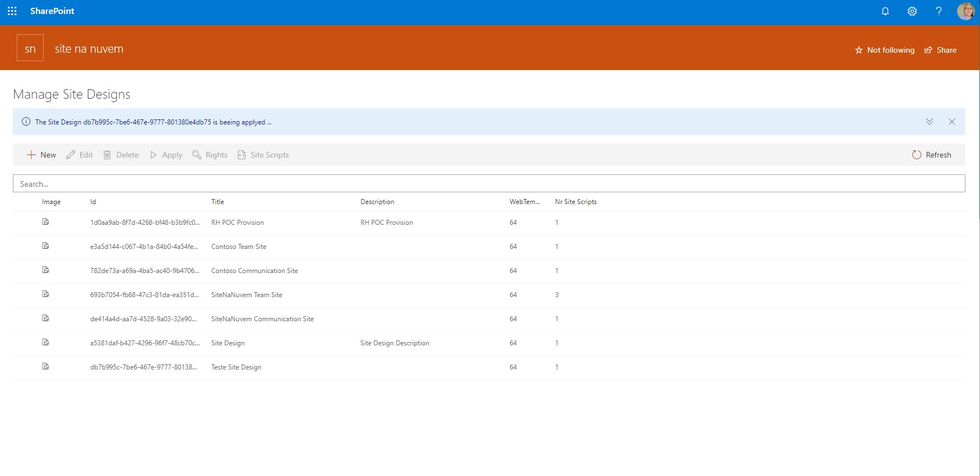Click the Manage Site Designs heading
Image resolution: width=980 pixels, height=476 pixels.
click(72, 94)
